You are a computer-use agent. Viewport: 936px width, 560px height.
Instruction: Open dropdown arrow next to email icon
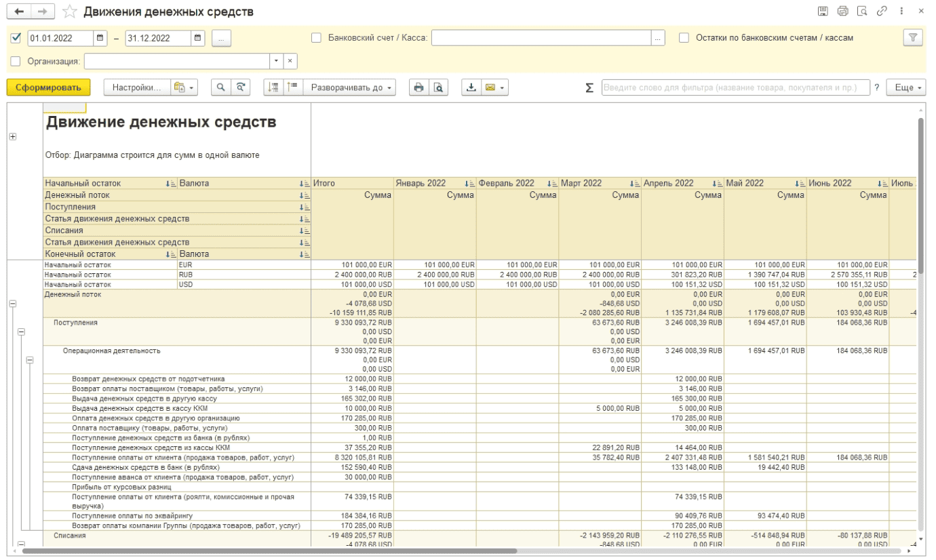click(x=503, y=87)
